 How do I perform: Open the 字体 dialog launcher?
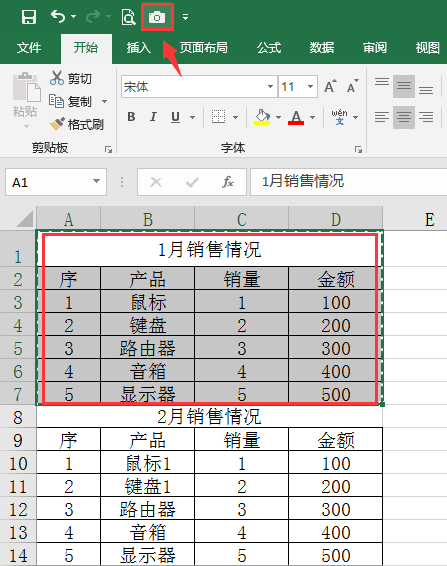pos(358,149)
